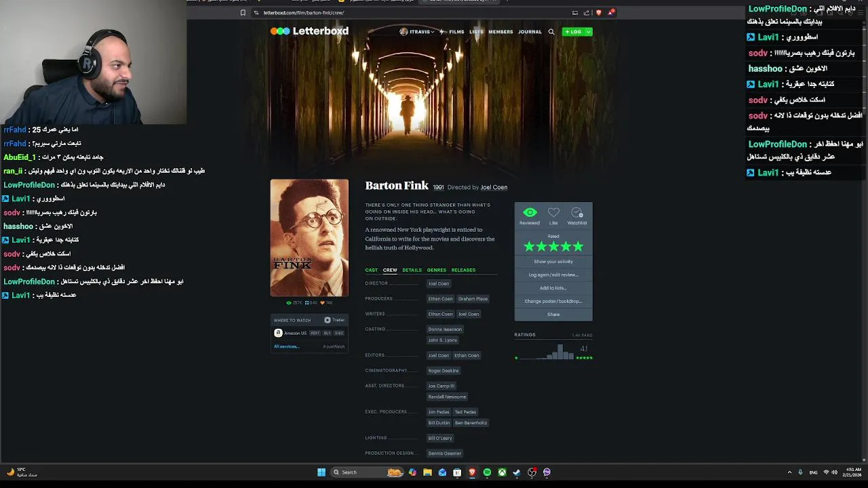
Task: Click the green LOG button
Action: click(x=573, y=32)
